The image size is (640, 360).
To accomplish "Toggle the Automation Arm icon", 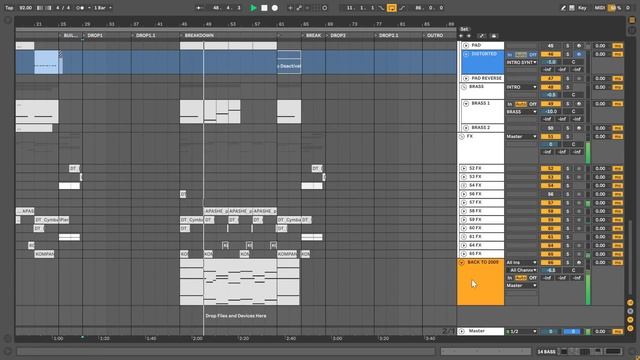I will click(x=299, y=8).
